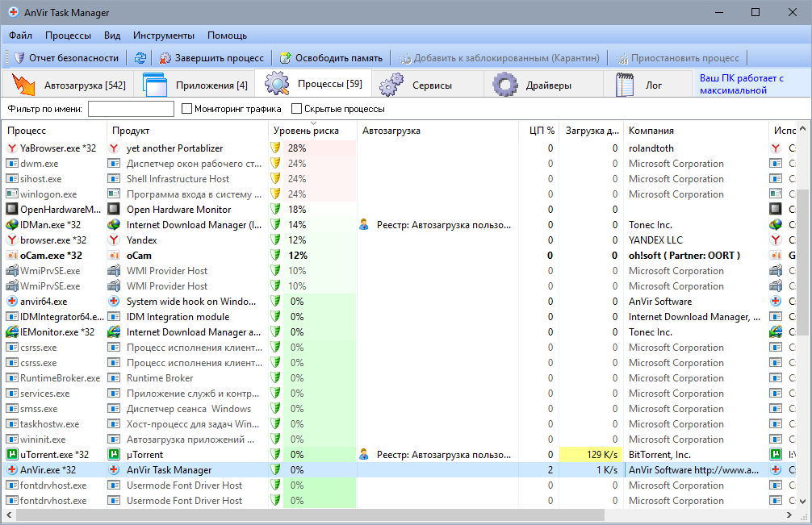Image resolution: width=812 pixels, height=525 pixels.
Task: Click the YaBrowser.exe process icon
Action: pos(11,148)
